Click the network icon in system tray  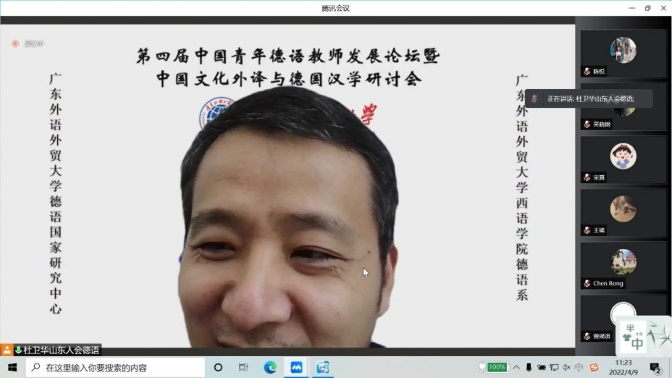tap(554, 367)
